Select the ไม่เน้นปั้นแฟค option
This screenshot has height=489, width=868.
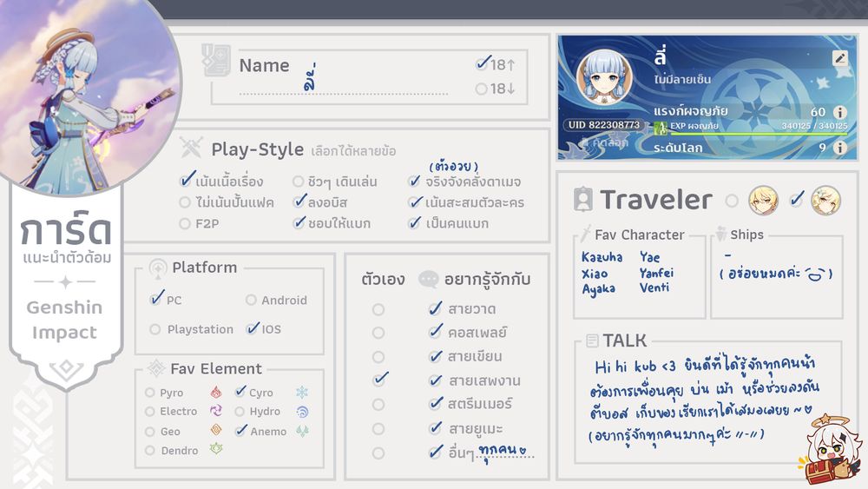185,202
